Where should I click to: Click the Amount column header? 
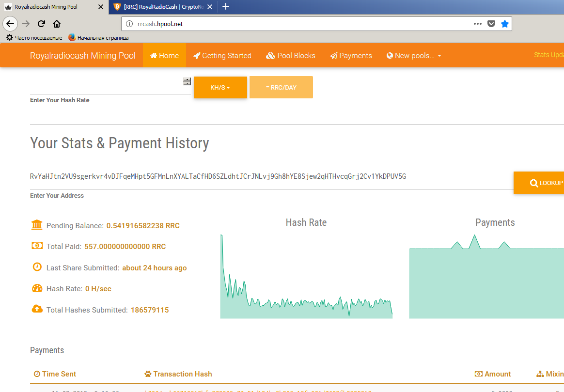pyautogui.click(x=493, y=374)
